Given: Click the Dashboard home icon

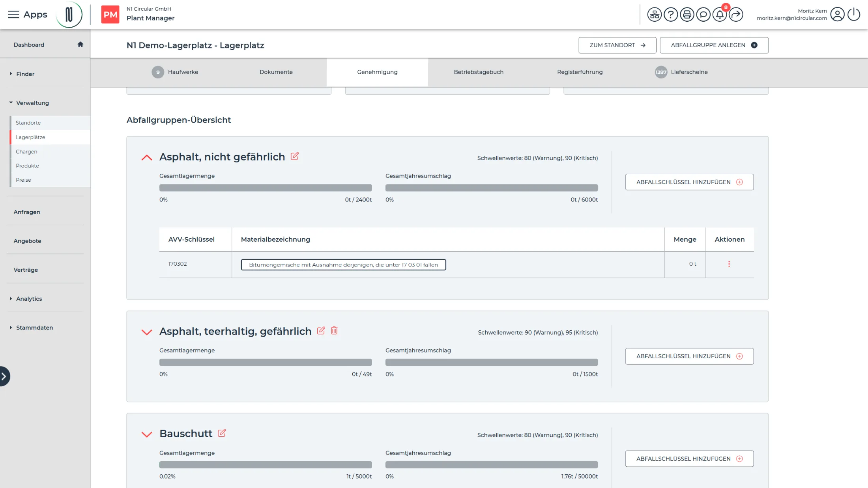Looking at the screenshot, I should pyautogui.click(x=80, y=45).
